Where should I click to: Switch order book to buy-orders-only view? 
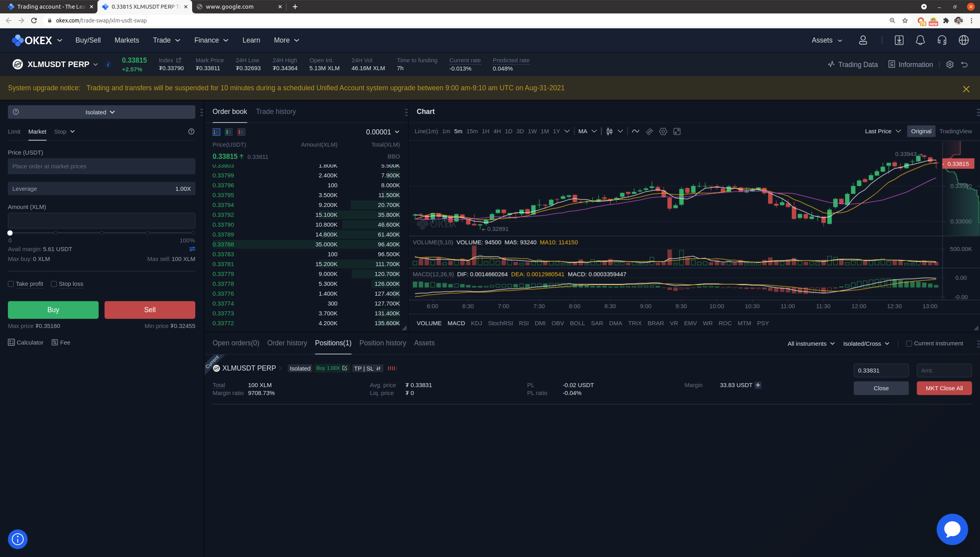pos(228,132)
